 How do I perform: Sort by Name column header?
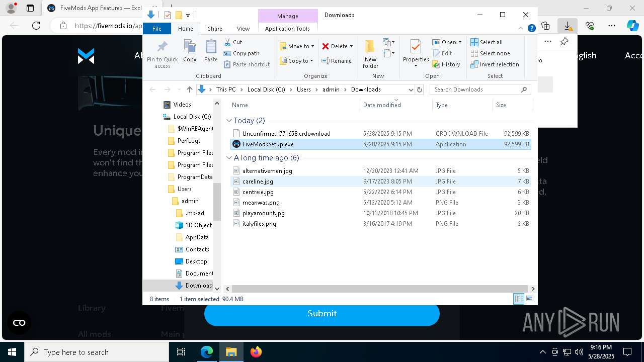[294, 105]
